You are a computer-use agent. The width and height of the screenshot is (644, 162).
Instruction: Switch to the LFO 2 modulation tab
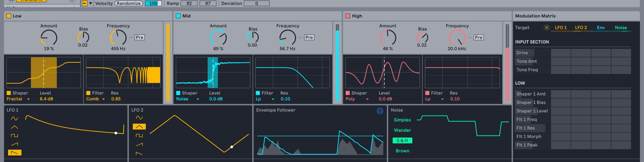point(581,28)
